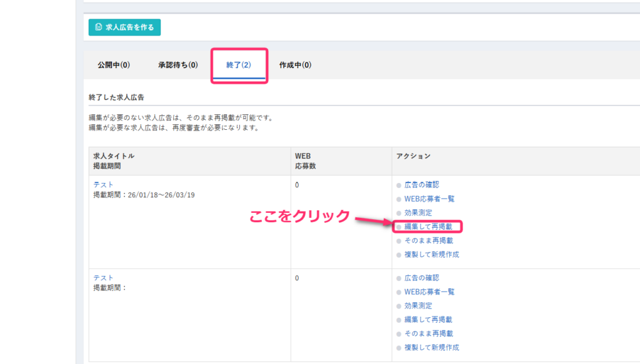Open the 承認待ち(0) tab

pyautogui.click(x=178, y=65)
